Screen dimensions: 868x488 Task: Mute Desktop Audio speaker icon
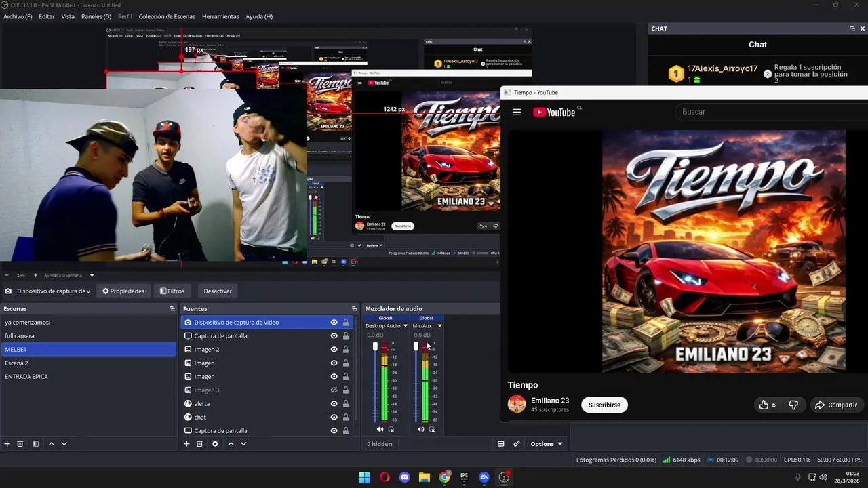[380, 429]
